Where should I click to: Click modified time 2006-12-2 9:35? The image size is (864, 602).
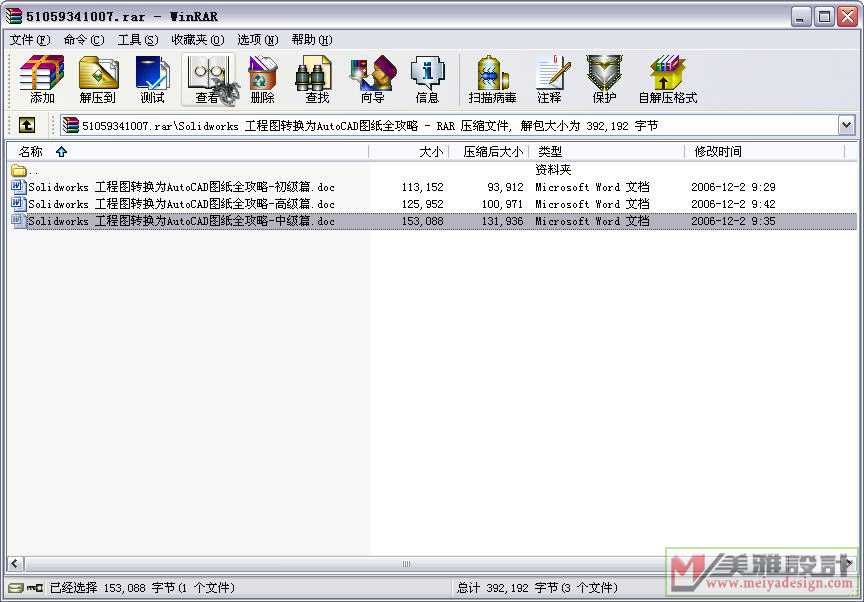pos(733,221)
